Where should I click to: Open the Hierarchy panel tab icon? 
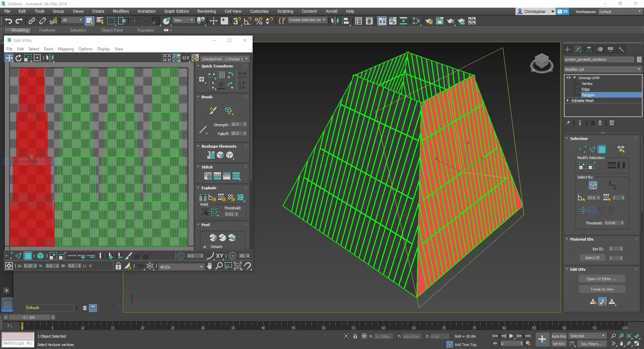click(589, 49)
